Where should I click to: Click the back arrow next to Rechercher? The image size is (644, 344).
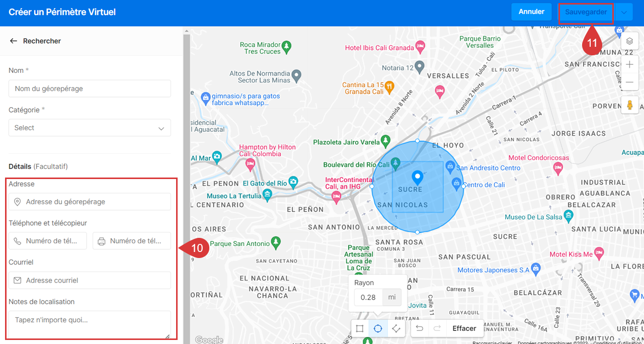(14, 41)
